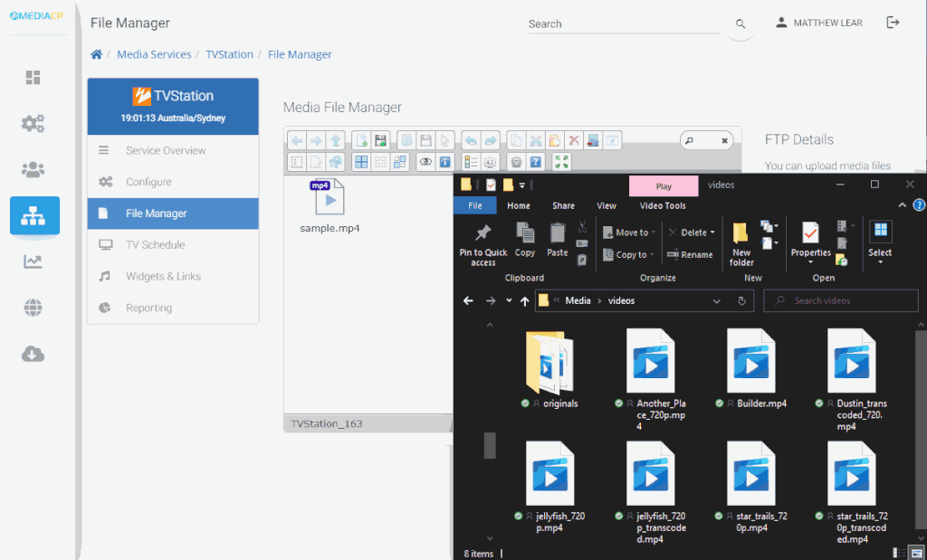
Task: Click the red X delete icon in the media file manager
Action: coord(573,140)
